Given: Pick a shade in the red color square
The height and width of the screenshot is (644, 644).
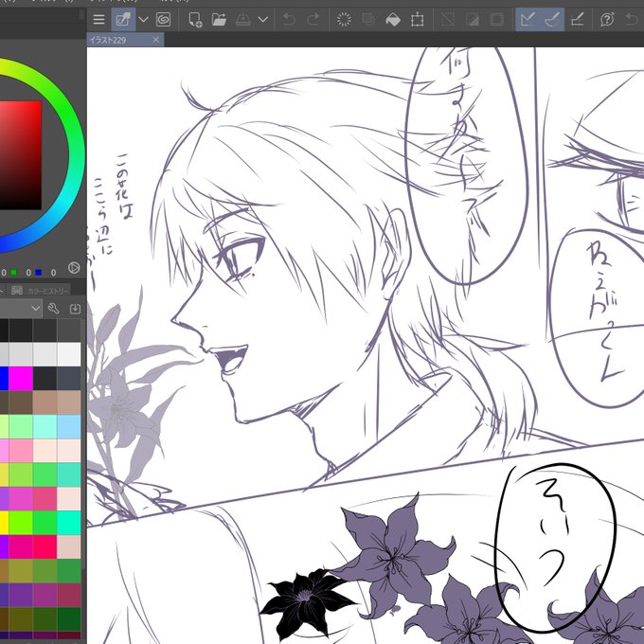Looking at the screenshot, I should coord(21,155).
